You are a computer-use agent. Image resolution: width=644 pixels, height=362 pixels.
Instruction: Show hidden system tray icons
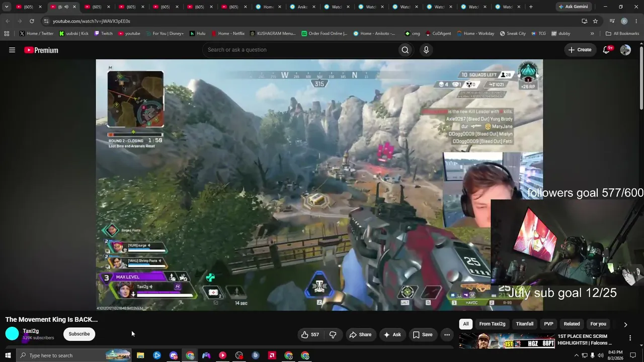[576, 355]
